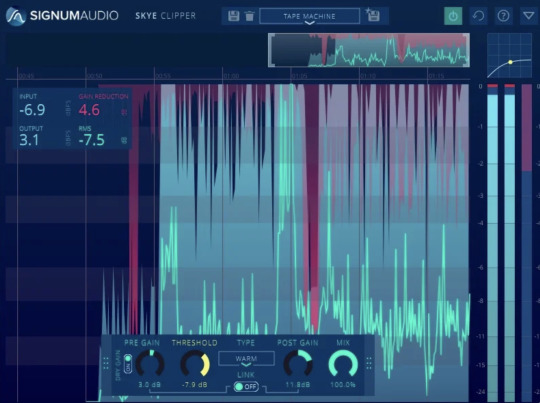The image size is (540, 403).
Task: Reset settings with the undo arrow icon
Action: (478, 16)
